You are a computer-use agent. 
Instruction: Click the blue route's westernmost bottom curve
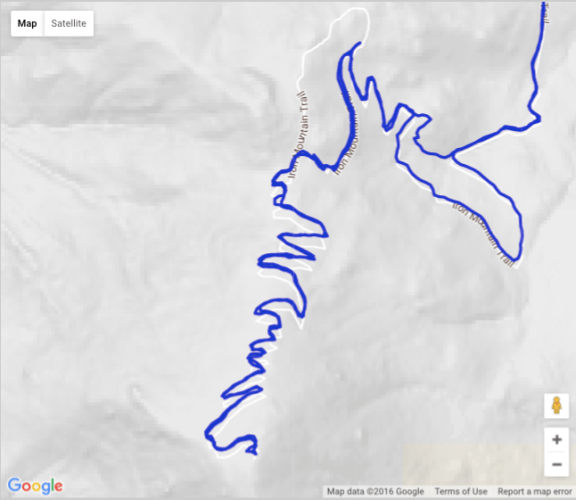207,434
